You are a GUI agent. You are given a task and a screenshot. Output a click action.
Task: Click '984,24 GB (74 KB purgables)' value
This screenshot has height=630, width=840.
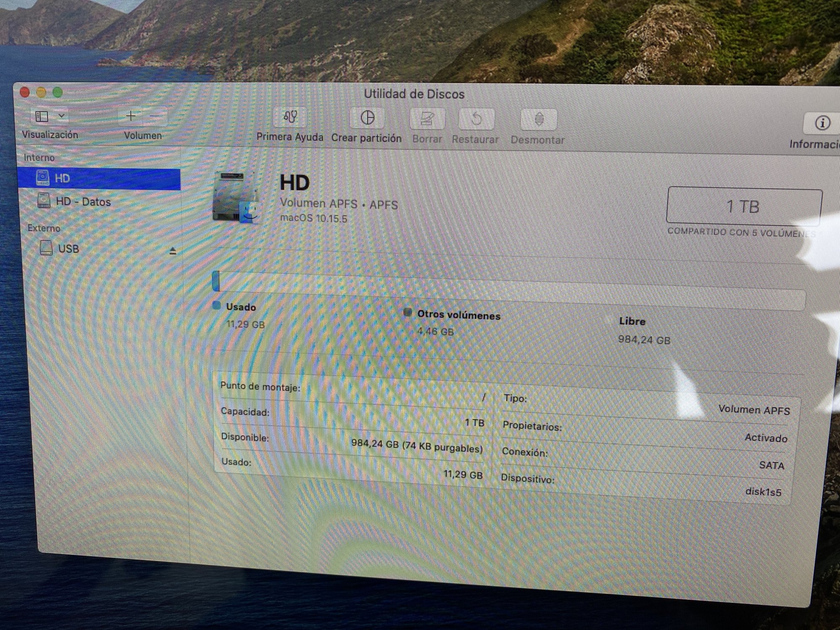pyautogui.click(x=417, y=446)
